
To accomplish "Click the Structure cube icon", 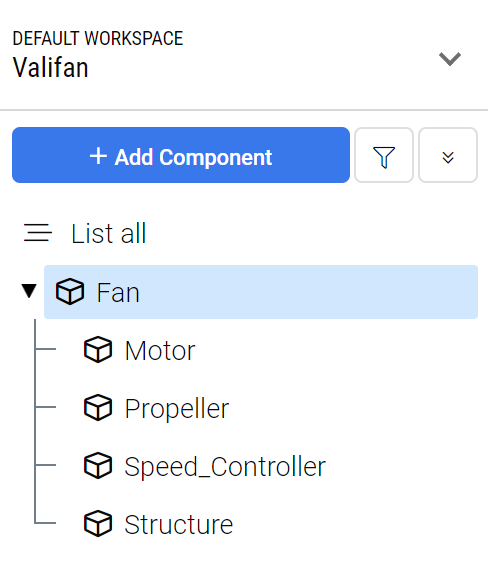I will 98,524.
